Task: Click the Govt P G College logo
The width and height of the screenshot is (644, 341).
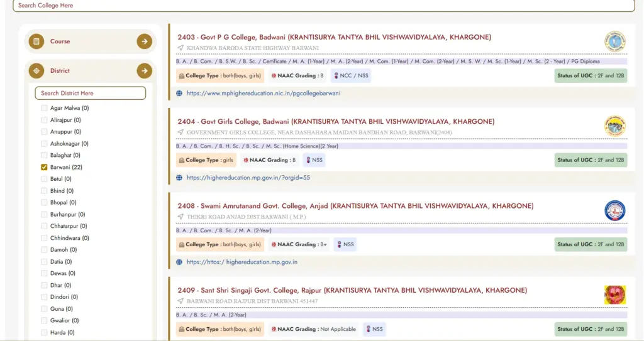Action: pos(615,41)
